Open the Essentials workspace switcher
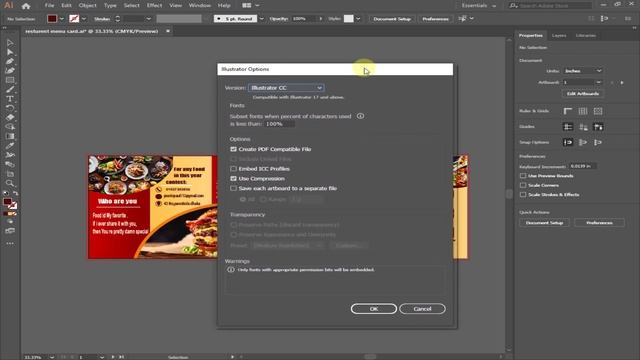This screenshot has height=360, width=640. click(479, 6)
